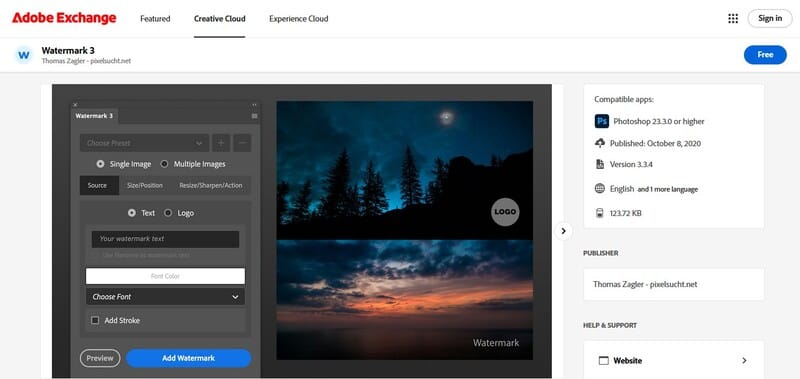
Task: Click the Adobe Exchange logo link
Action: click(x=64, y=18)
